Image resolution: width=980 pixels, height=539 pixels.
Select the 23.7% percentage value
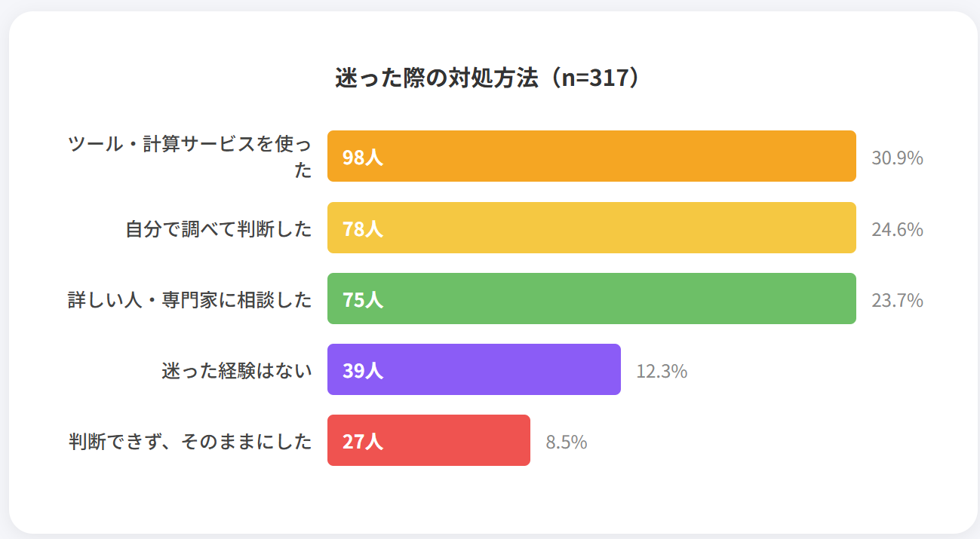click(x=897, y=300)
